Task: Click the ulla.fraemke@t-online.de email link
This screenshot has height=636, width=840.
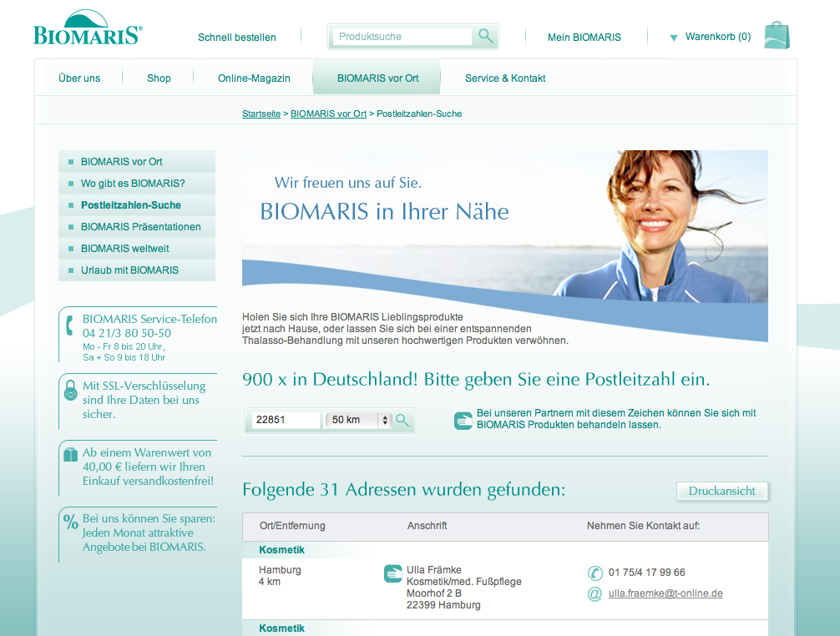Action: 665,593
